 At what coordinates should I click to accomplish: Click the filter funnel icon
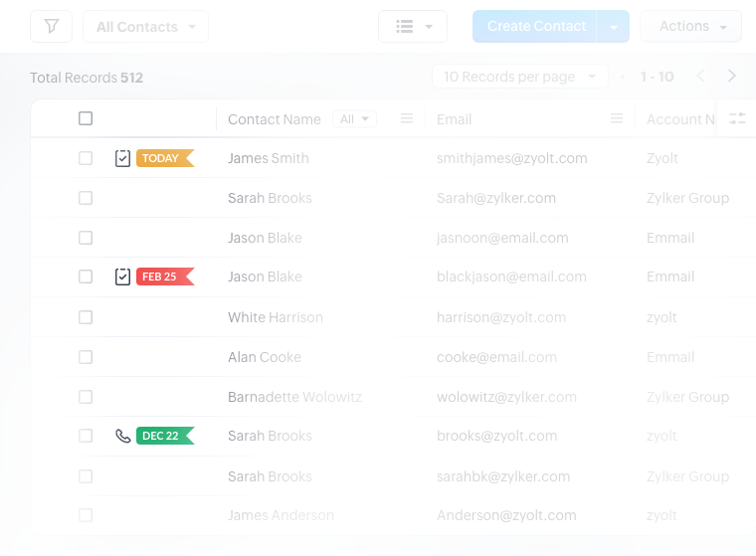tap(51, 27)
